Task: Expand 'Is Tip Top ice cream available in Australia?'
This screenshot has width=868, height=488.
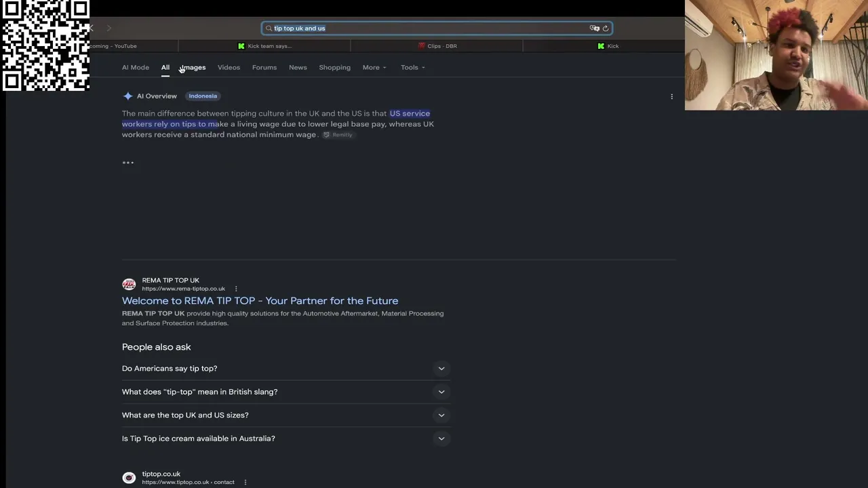Action: 285,439
